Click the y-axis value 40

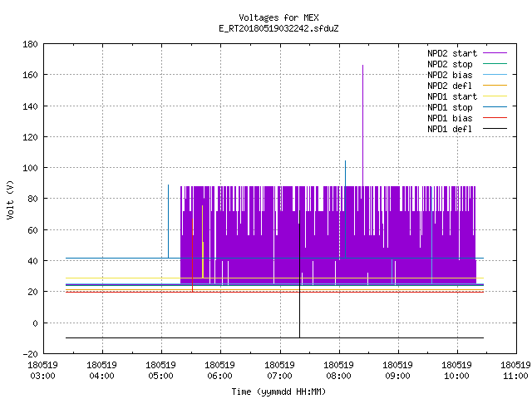click(32, 261)
